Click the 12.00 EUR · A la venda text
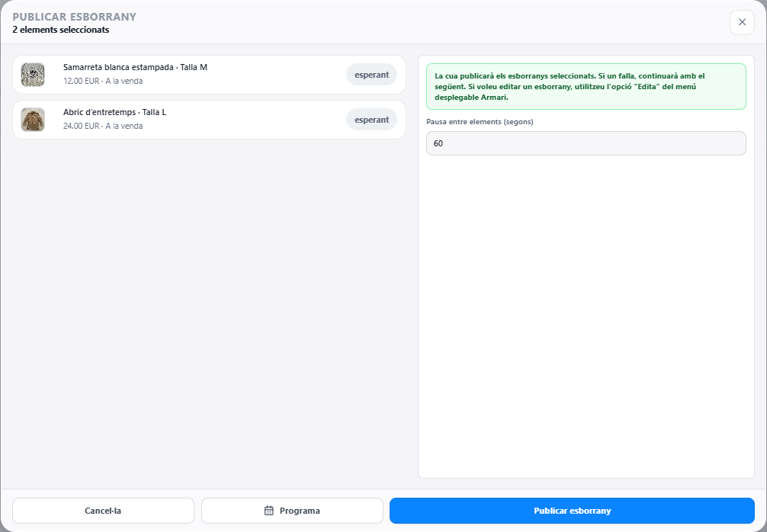Image resolution: width=767 pixels, height=532 pixels. (103, 81)
